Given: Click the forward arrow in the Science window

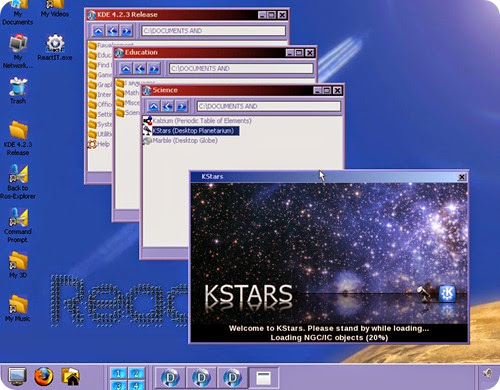Looking at the screenshot, I should pos(182,107).
